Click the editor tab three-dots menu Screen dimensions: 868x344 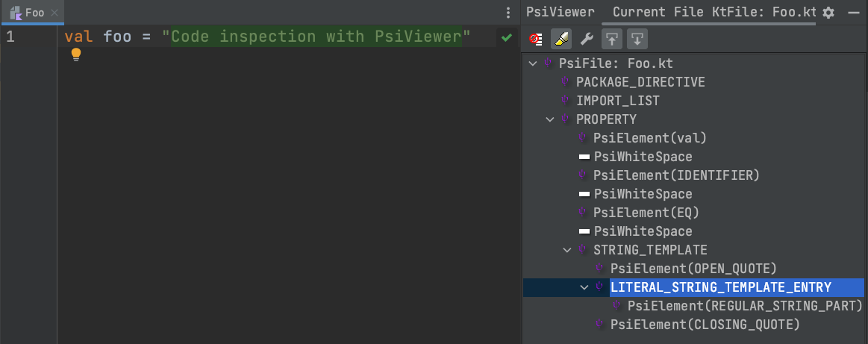coord(508,13)
